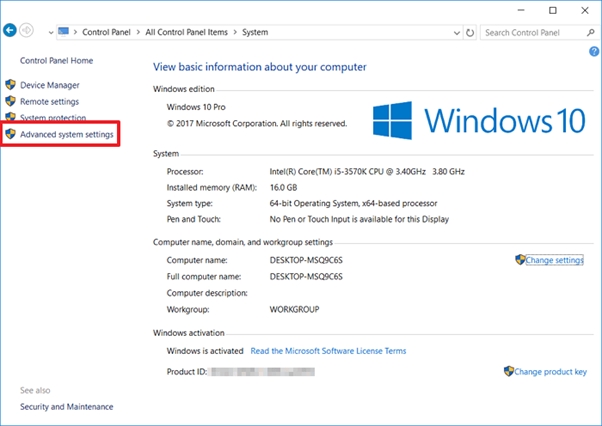Screen dimensions: 602x426
Task: Click the Search Control Panel field
Action: (x=530, y=33)
